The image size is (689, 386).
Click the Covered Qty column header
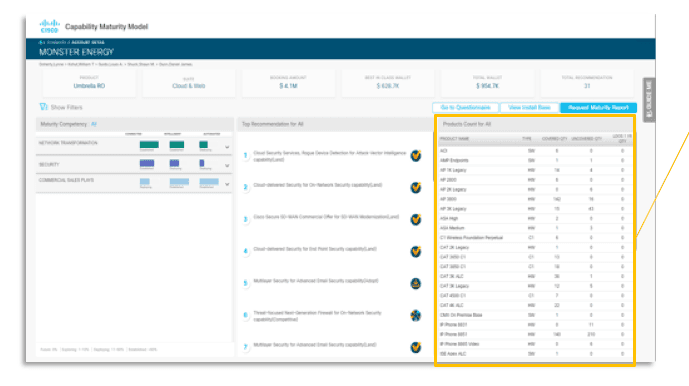pos(555,138)
